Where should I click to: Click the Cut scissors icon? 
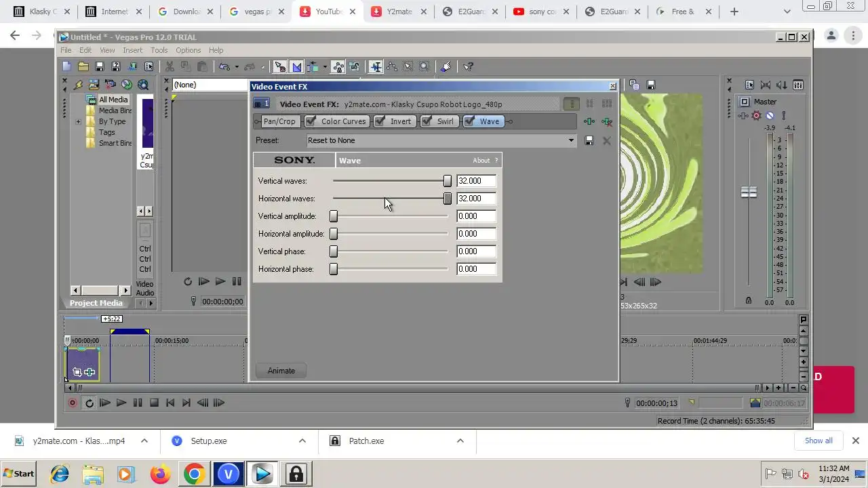point(170,66)
